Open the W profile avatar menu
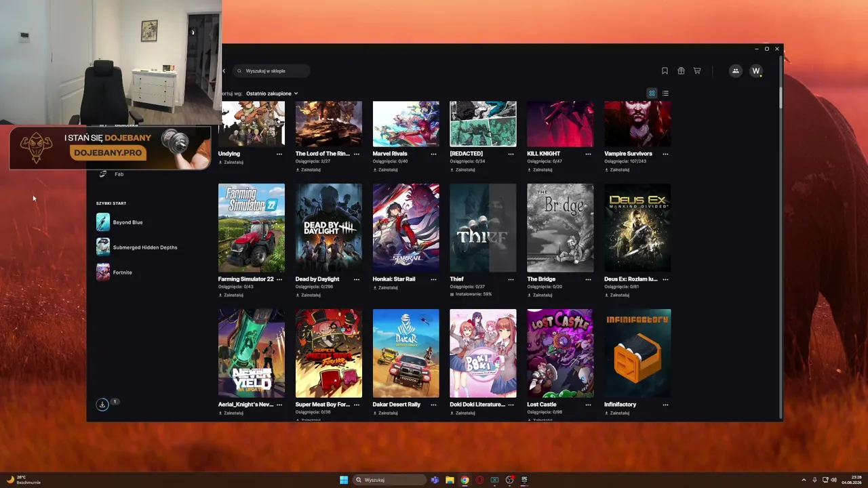 coord(756,71)
